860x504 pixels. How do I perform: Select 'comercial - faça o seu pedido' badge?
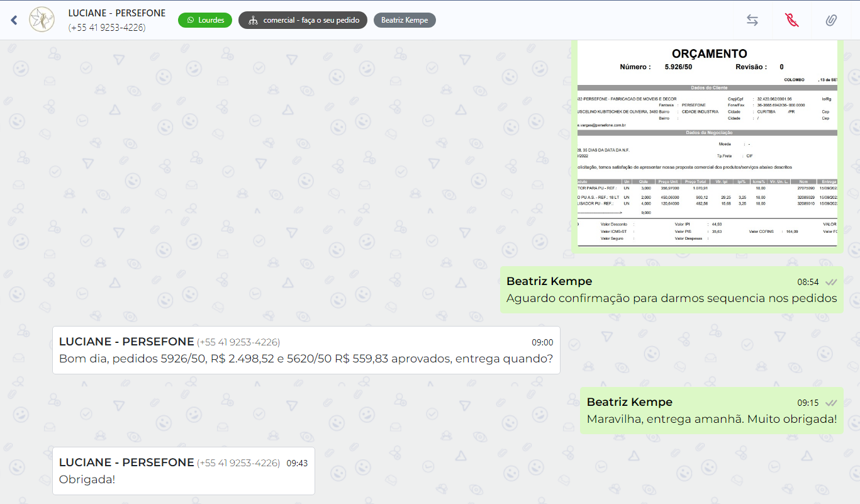303,20
